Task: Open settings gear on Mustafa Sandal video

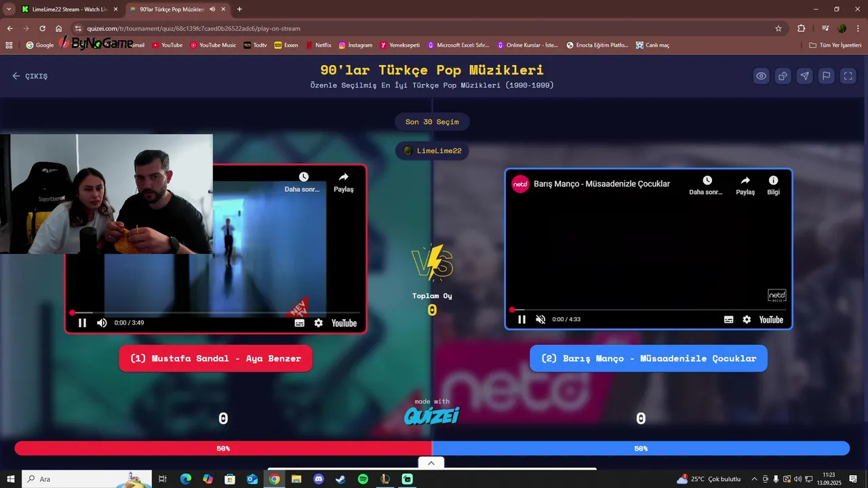Action: point(318,323)
